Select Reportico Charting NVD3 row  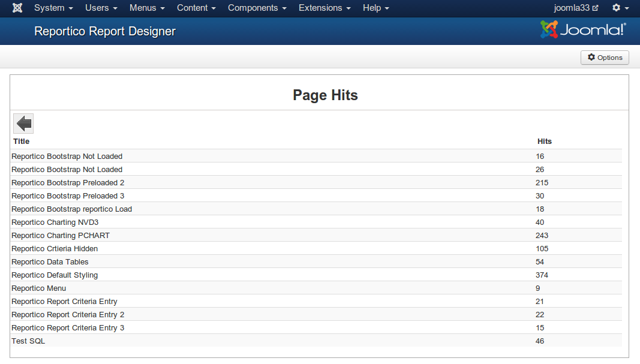click(316, 222)
